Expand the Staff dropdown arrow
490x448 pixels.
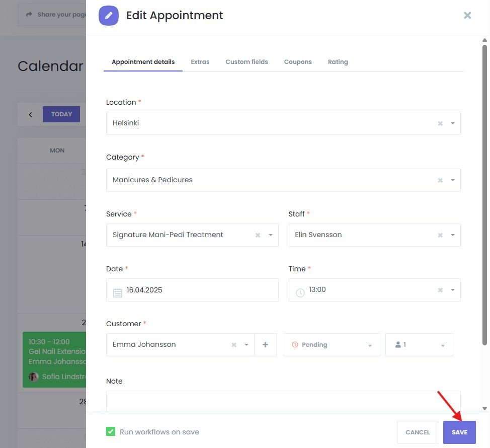point(453,235)
